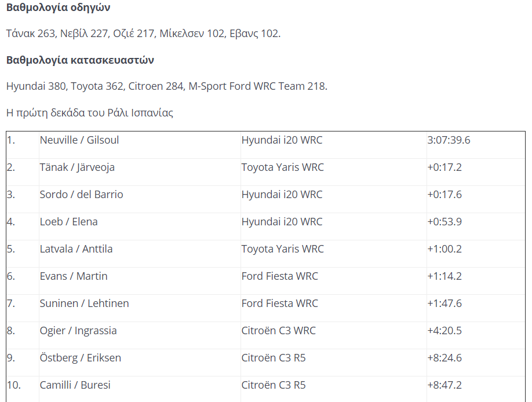Click the 'Citroën C3 WRC' car cell

pos(279,331)
